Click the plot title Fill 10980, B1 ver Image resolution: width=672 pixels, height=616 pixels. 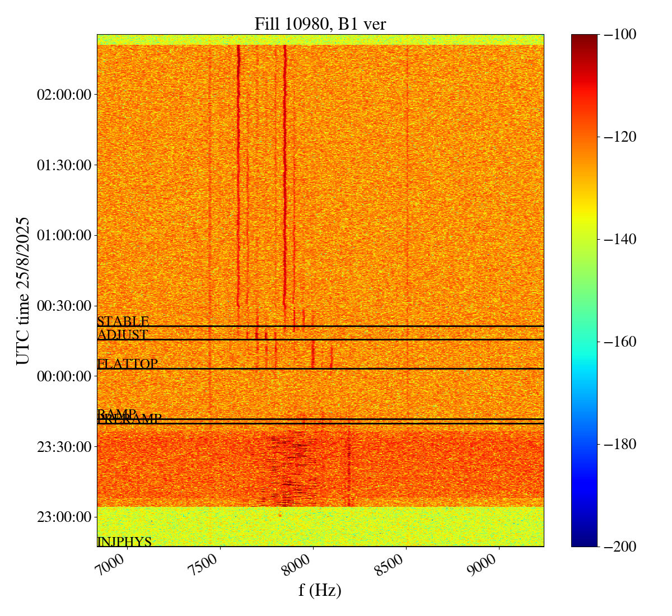click(x=320, y=24)
